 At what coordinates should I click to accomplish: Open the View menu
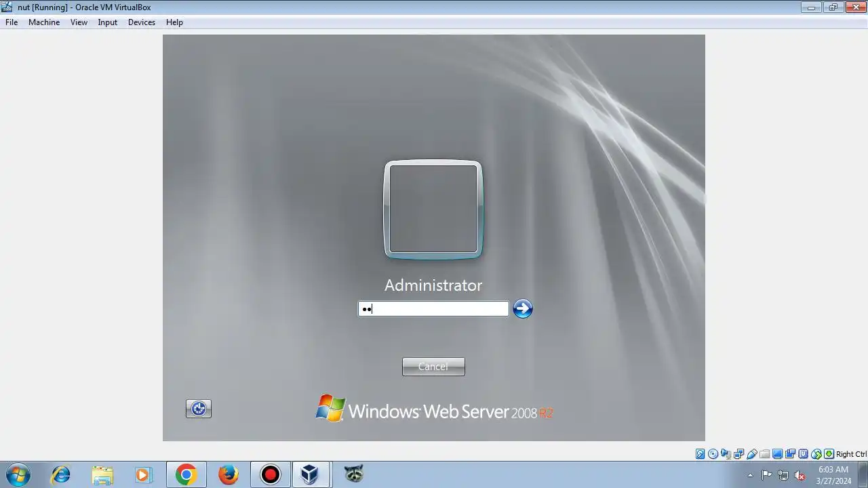click(79, 22)
